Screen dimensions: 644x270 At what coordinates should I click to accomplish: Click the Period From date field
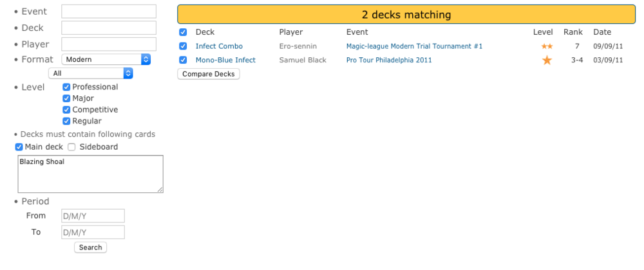(93, 216)
